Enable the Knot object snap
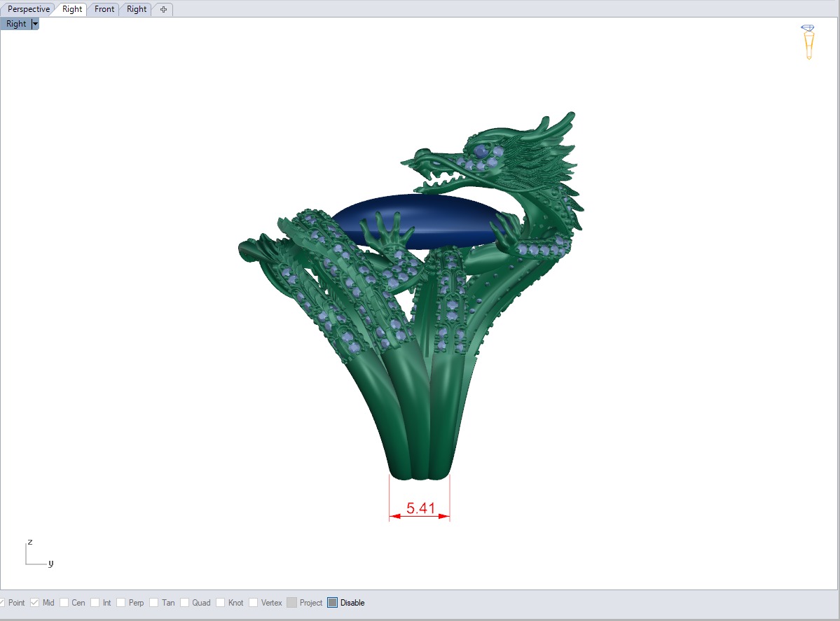The width and height of the screenshot is (840, 621). pyautogui.click(x=220, y=603)
